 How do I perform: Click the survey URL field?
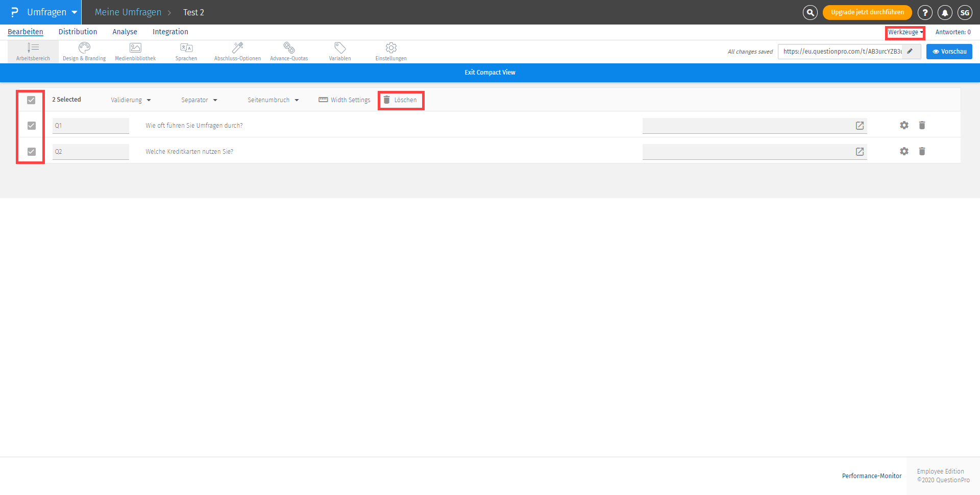(840, 52)
